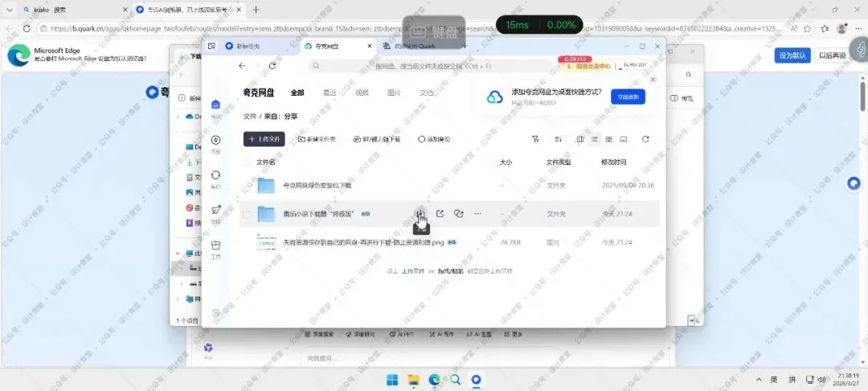Close the 夸克网盘 tab with its X
Screen dimensions: 868x391
pyautogui.click(x=370, y=47)
